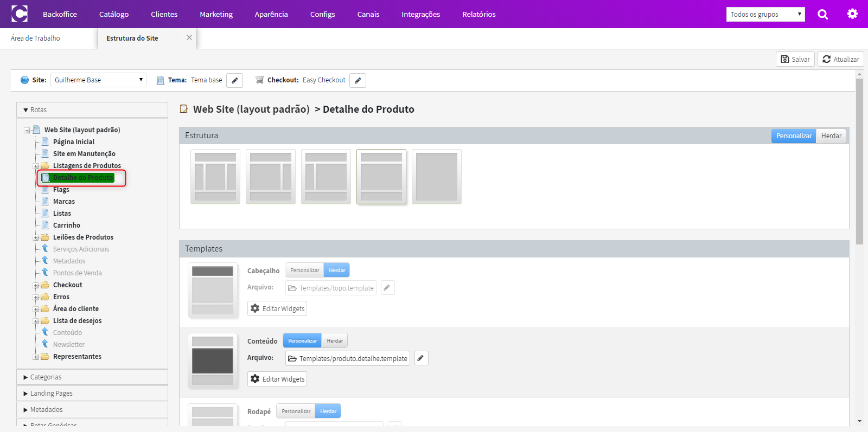Expand the Erros tree folder
This screenshot has height=432, width=868.
(x=36, y=298)
